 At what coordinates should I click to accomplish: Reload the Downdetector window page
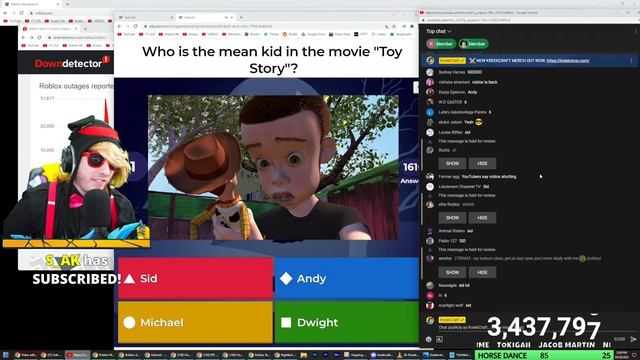coord(40,37)
